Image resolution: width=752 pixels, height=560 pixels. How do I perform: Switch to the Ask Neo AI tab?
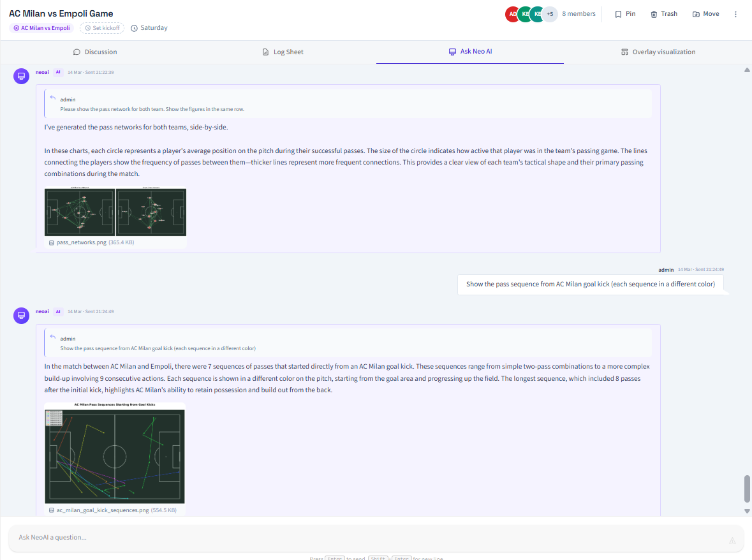coord(470,51)
